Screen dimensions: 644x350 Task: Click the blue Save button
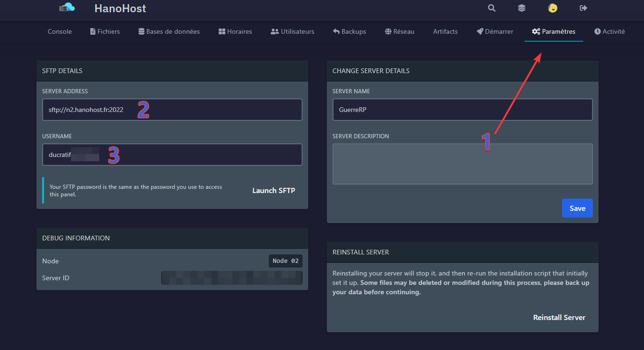click(x=577, y=208)
